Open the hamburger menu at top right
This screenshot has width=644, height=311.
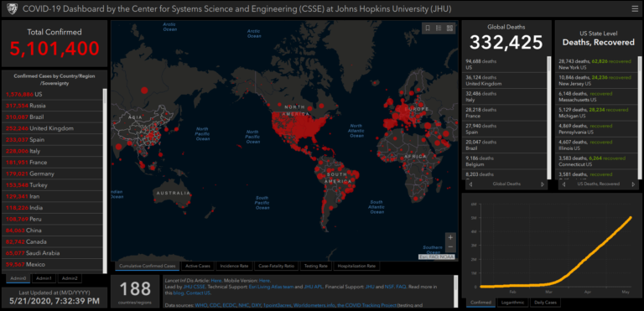click(x=635, y=8)
